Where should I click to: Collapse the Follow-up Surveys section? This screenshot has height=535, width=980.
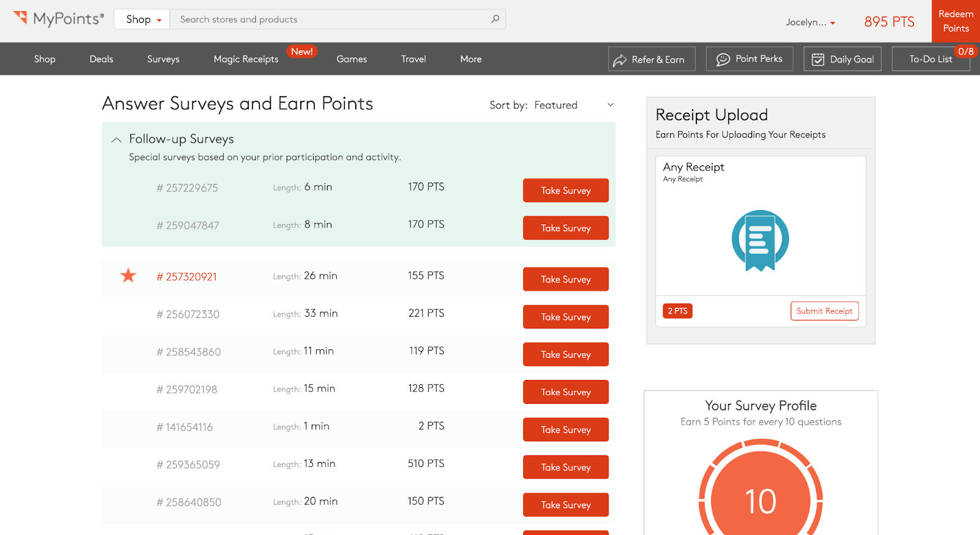click(x=116, y=140)
